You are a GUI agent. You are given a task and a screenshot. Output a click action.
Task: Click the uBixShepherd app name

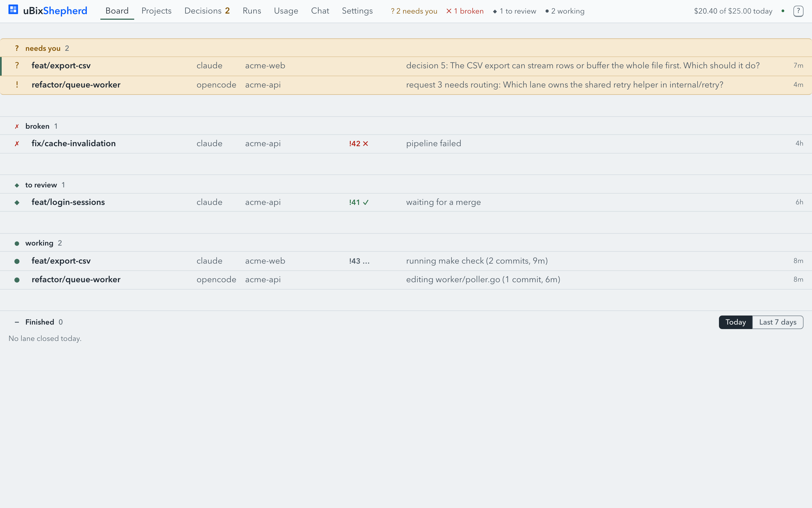pos(55,11)
